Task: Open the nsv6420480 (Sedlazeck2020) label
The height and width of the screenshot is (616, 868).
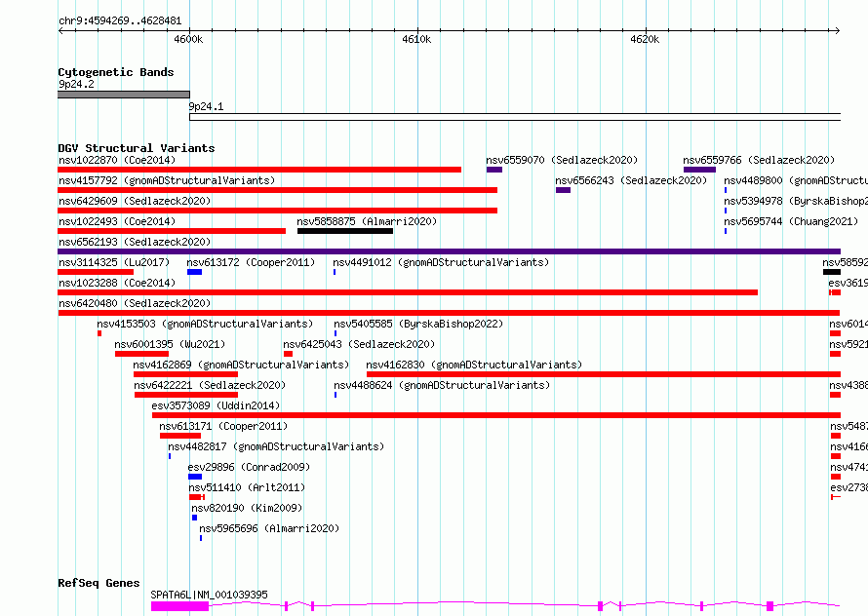Action: (x=135, y=303)
